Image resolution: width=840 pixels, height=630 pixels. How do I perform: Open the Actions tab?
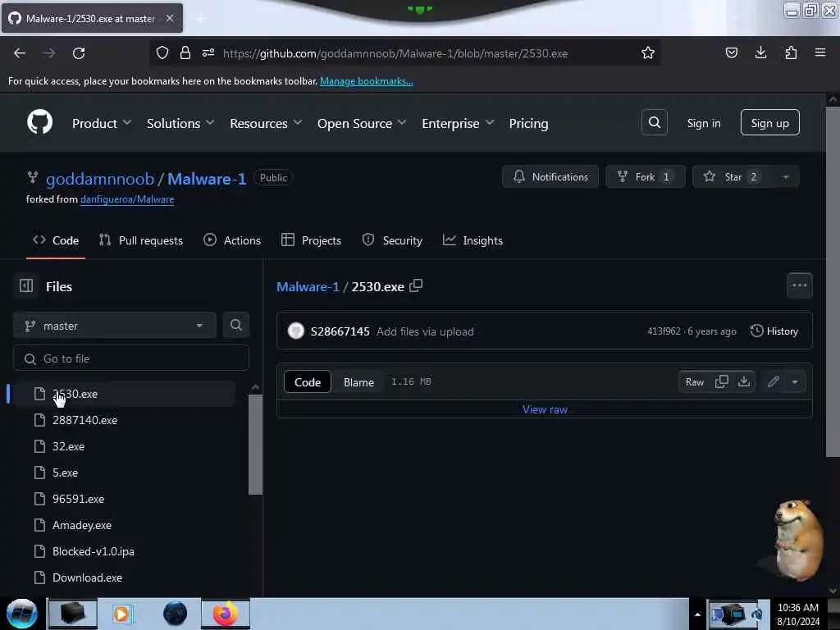coord(232,240)
